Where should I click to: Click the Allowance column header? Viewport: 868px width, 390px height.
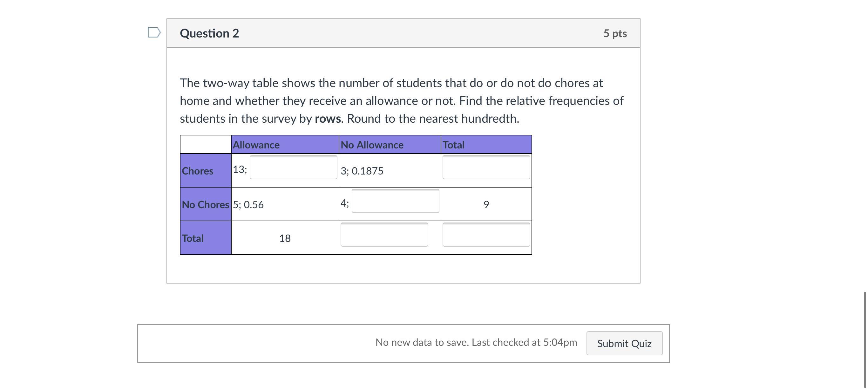256,145
